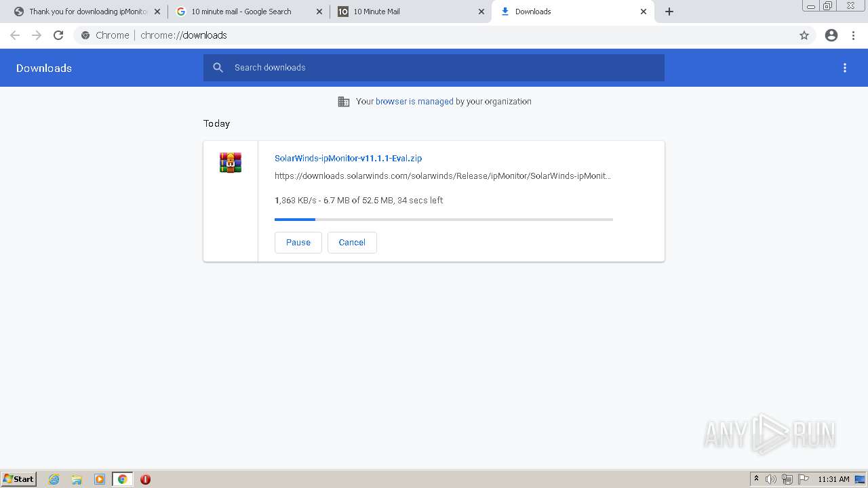Open Windows Explorer folder in taskbar

pos(77,479)
